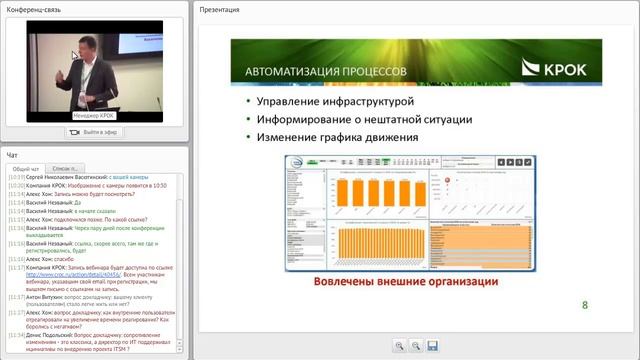Select the bullet Управление инфраструктурой
The width and height of the screenshot is (640, 360).
click(335, 101)
